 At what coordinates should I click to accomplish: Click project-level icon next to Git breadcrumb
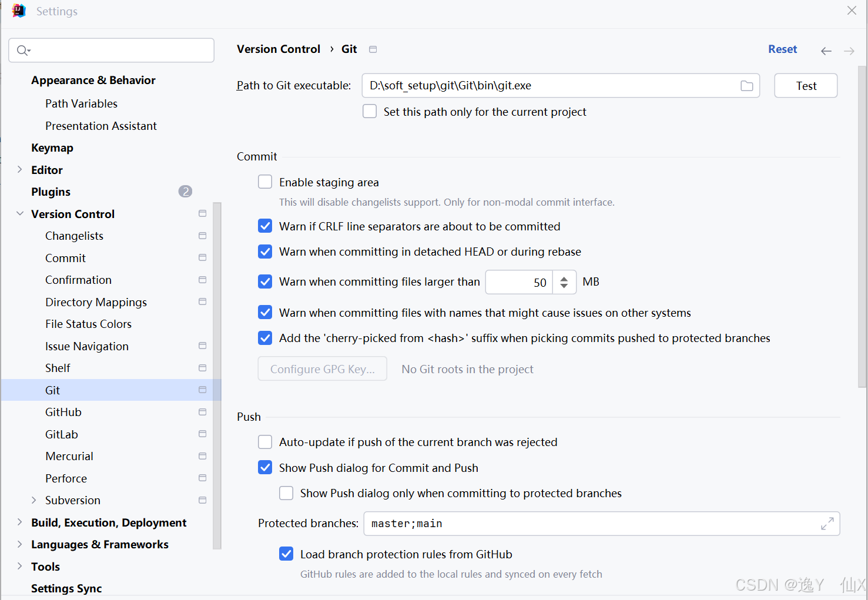tap(373, 49)
